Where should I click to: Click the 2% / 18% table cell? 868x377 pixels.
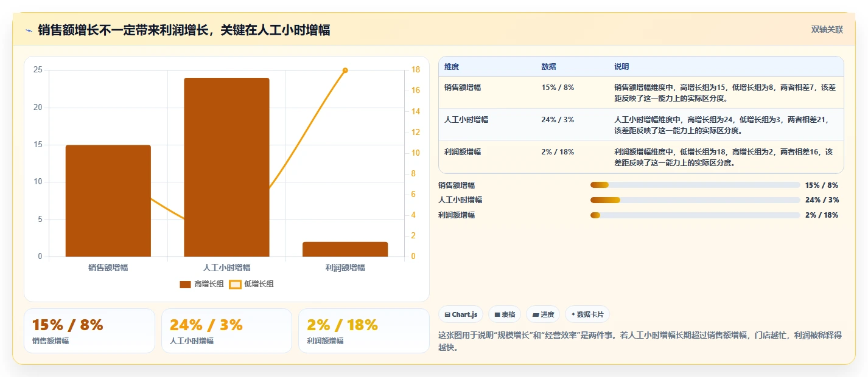(558, 152)
